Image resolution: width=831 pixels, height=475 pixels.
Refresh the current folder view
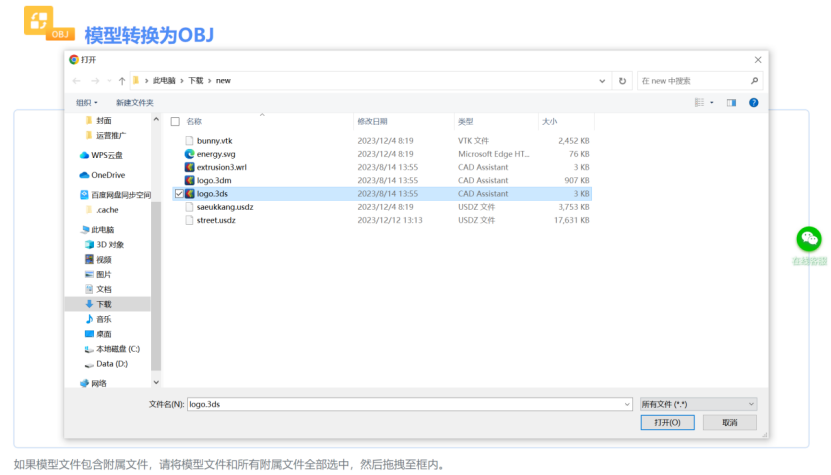tap(622, 81)
